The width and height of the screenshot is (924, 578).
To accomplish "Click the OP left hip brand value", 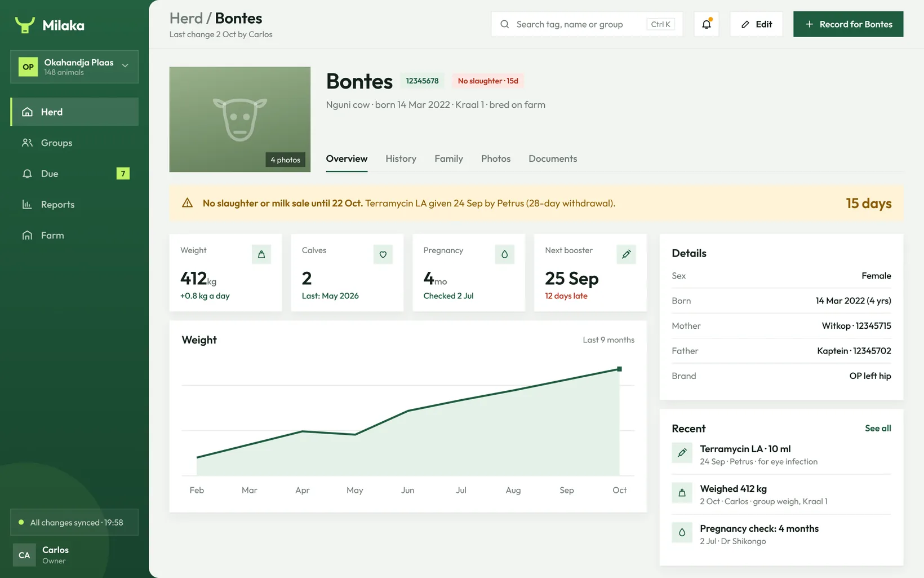I will click(x=870, y=376).
